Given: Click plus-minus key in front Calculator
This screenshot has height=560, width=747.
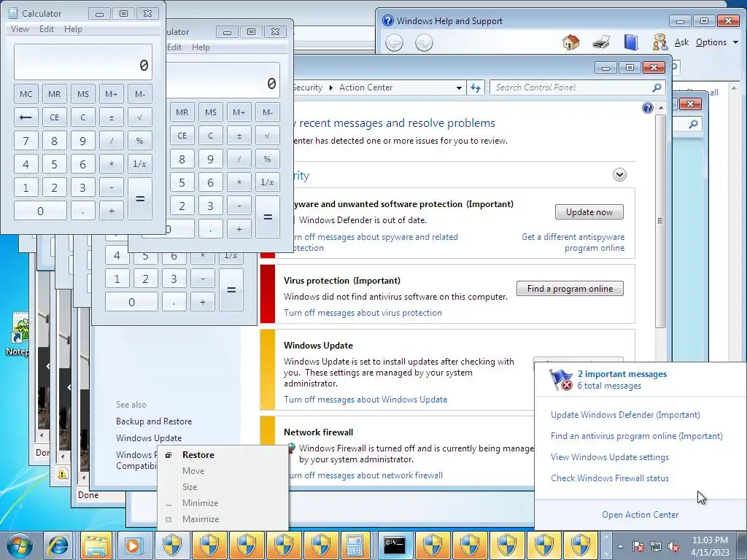Looking at the screenshot, I should click(112, 117).
